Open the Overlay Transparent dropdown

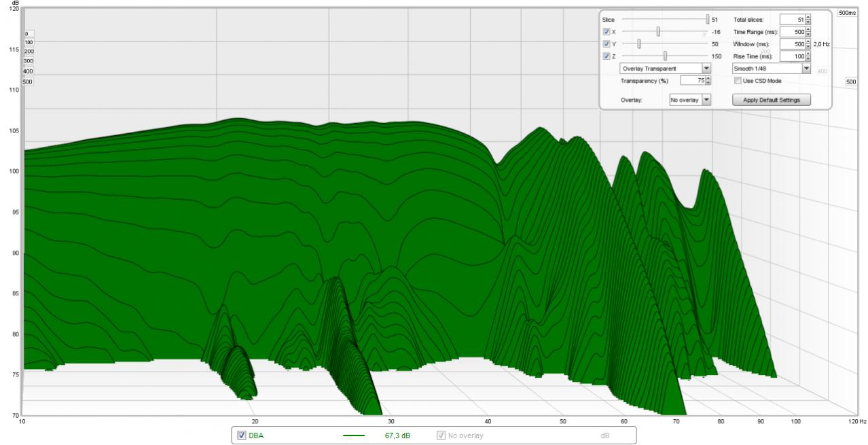coord(706,69)
